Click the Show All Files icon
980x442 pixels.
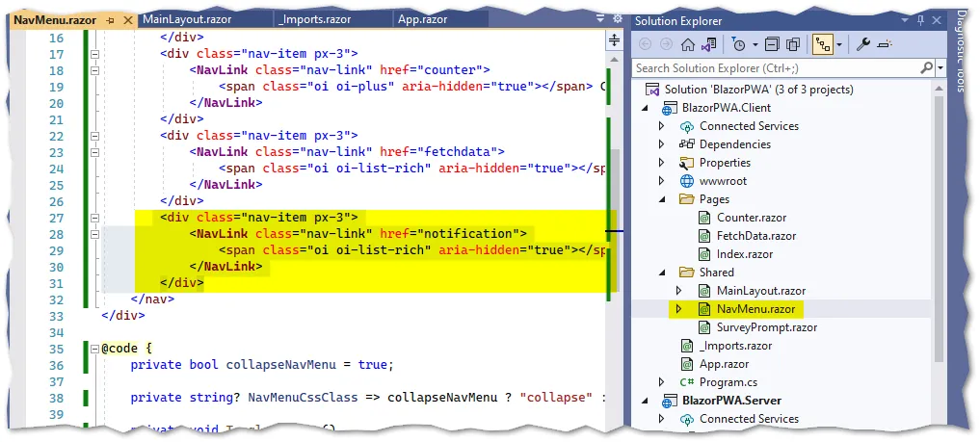793,45
